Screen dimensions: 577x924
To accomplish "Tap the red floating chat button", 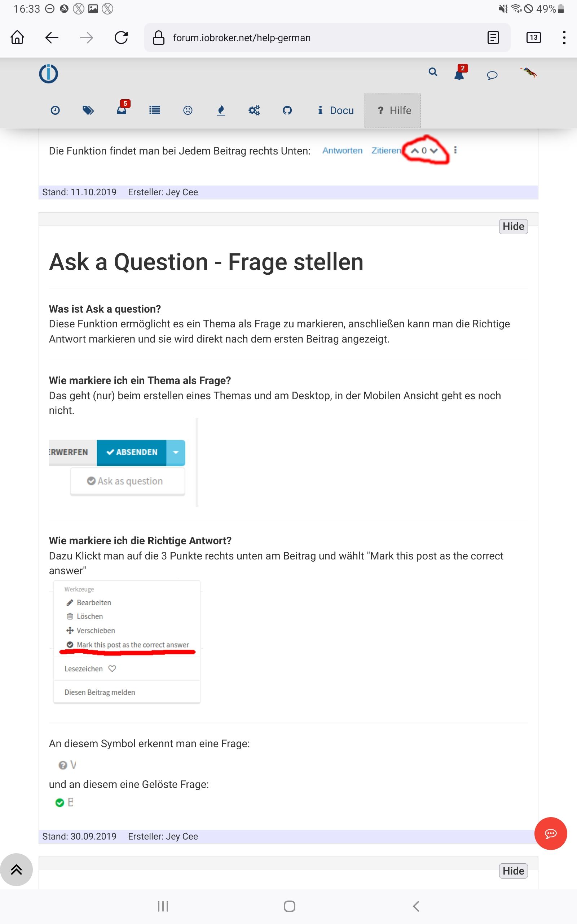I will [x=550, y=833].
